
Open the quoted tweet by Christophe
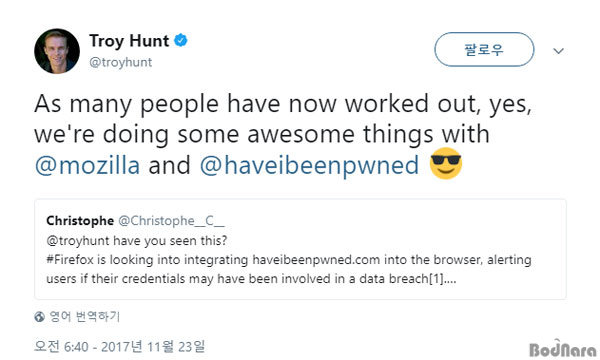click(x=300, y=249)
